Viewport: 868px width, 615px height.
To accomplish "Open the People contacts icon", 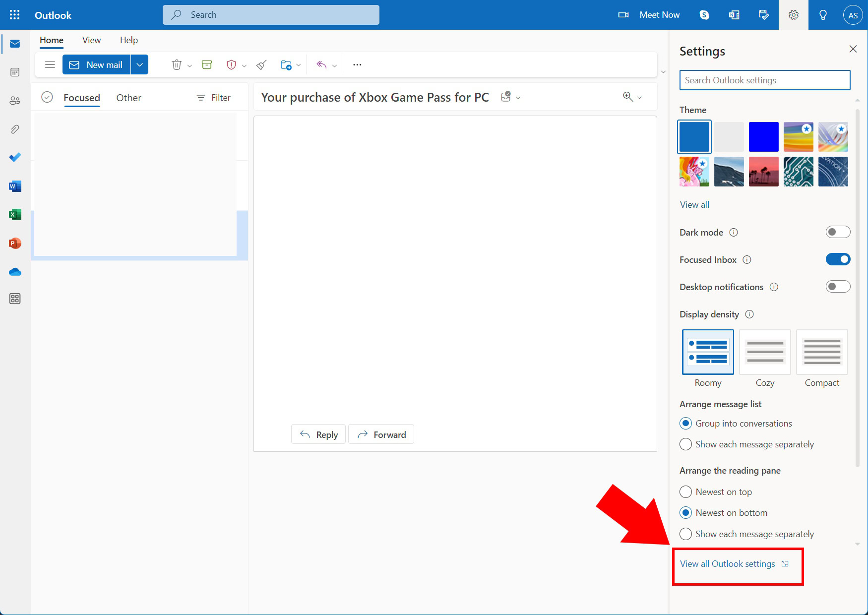I will 15,101.
